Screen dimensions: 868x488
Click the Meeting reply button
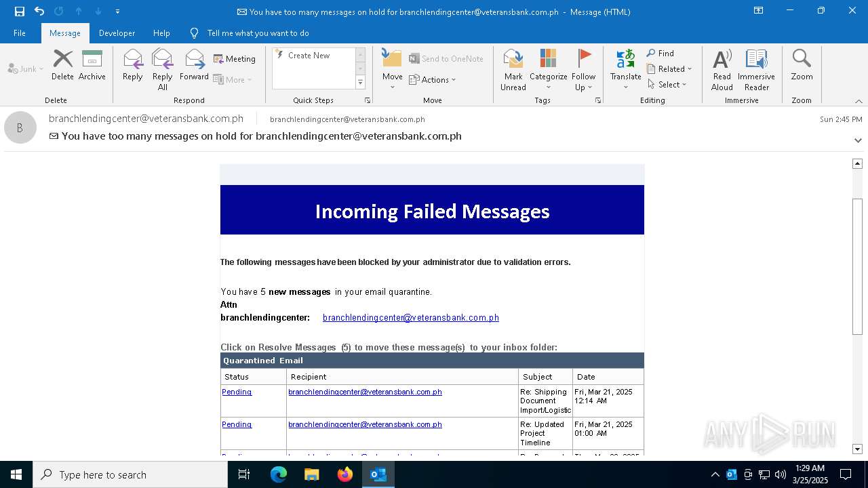coord(235,59)
